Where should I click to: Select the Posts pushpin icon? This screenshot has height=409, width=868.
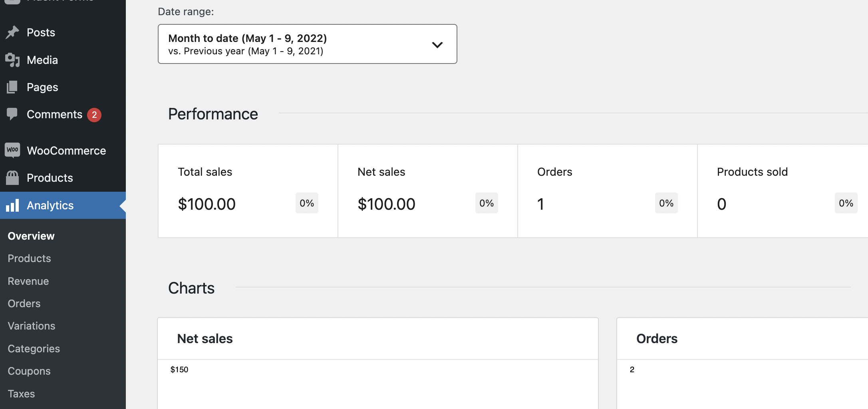12,32
